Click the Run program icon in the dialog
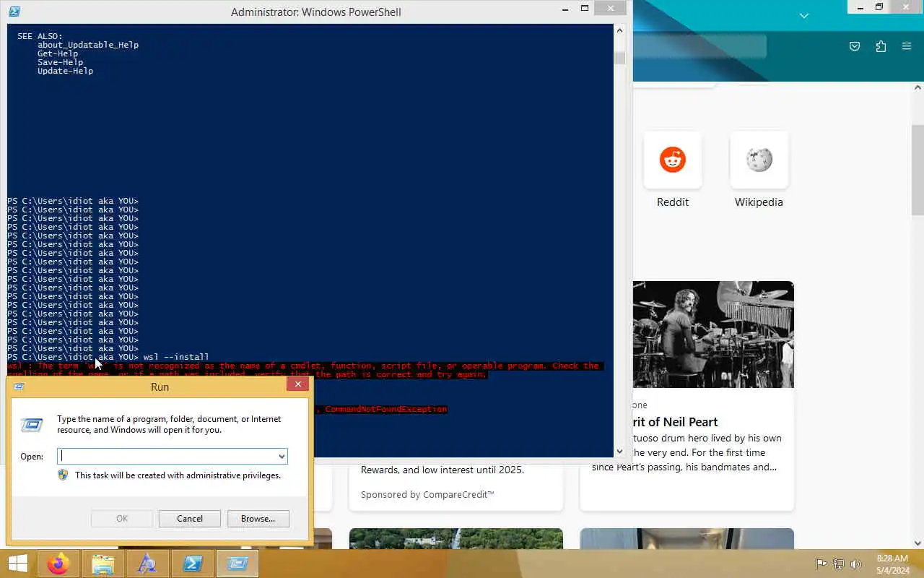Screen dimensions: 924x578 (32, 424)
